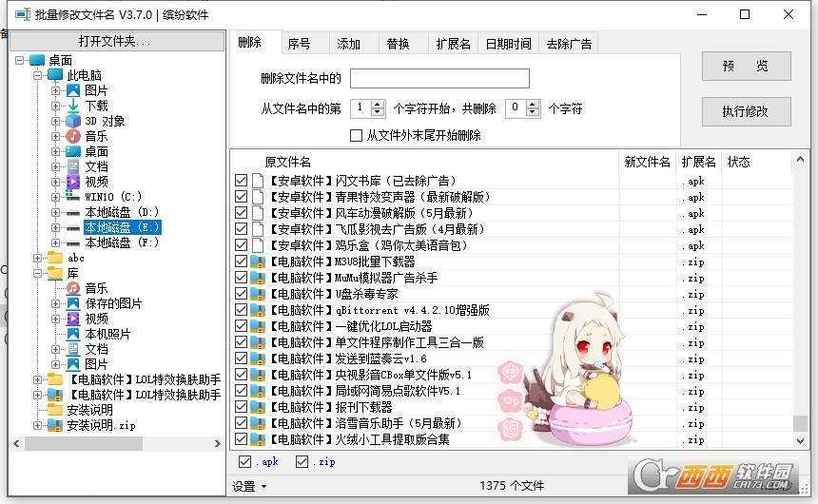Click the app icon in the title bar
The height and width of the screenshot is (504, 818).
point(23,14)
